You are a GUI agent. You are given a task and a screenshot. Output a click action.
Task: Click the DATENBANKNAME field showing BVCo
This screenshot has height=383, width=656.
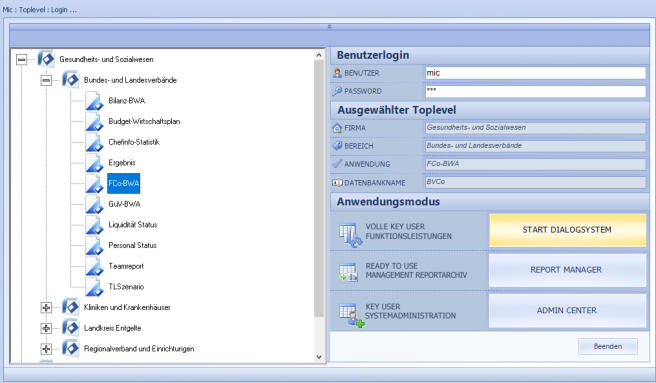click(x=536, y=182)
